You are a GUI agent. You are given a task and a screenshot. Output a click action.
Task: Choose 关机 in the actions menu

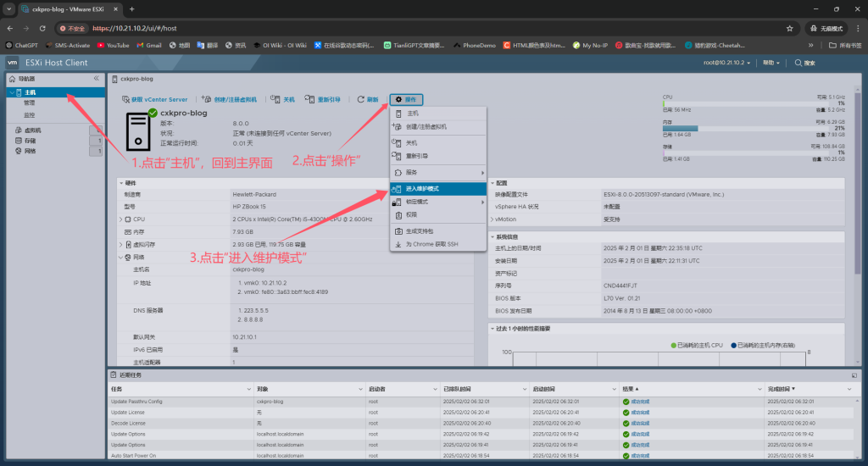[438, 143]
